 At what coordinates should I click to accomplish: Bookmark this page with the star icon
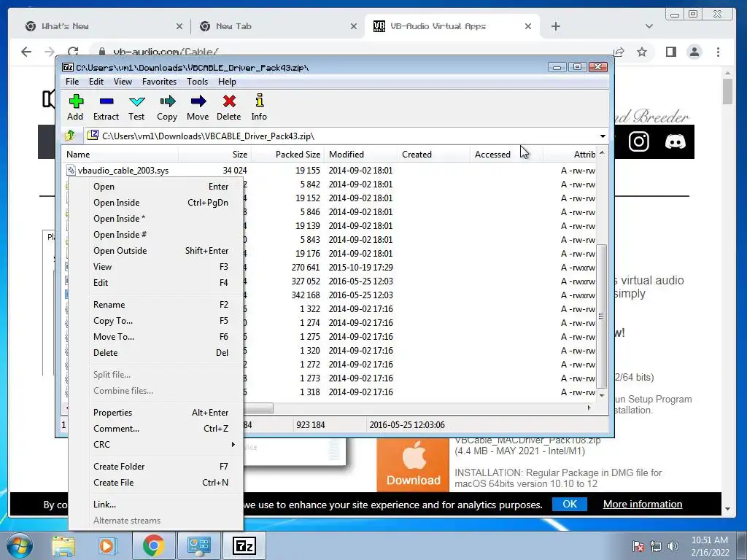point(642,52)
